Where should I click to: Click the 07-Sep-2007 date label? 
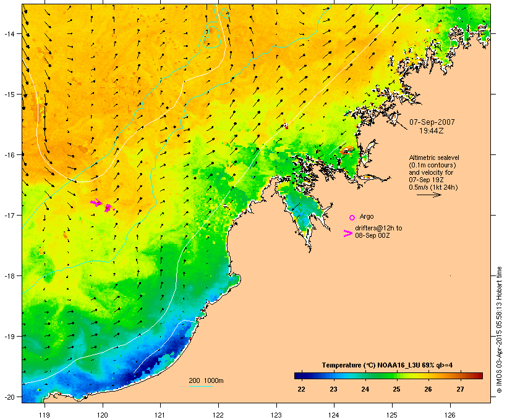[x=432, y=122]
